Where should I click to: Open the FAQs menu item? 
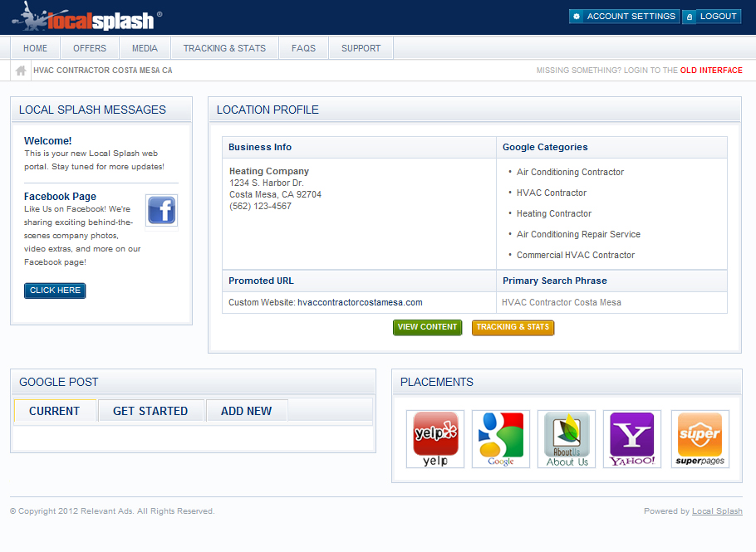[303, 48]
